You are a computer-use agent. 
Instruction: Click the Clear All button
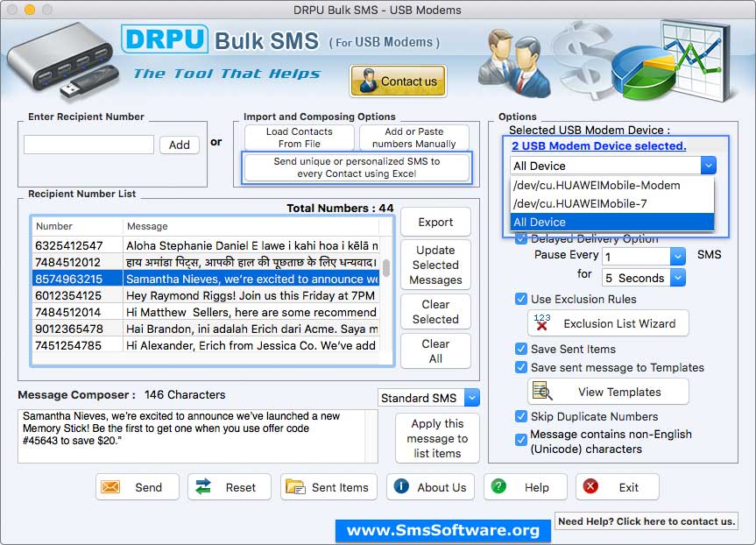435,350
